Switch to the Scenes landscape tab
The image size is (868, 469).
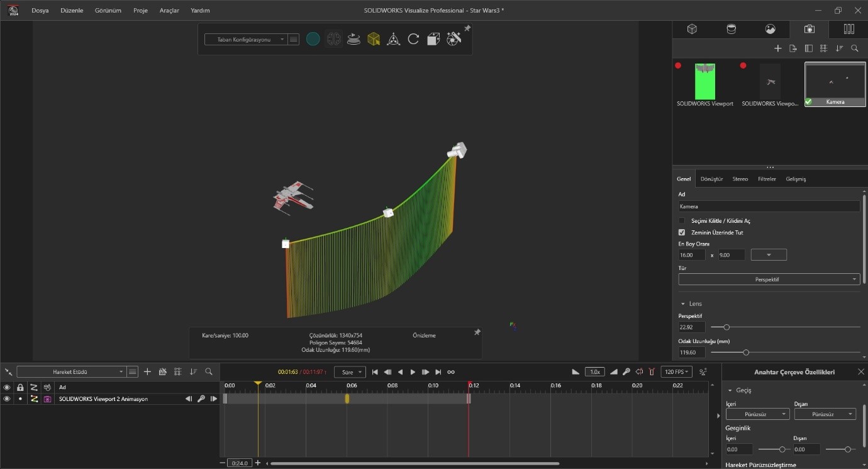point(770,29)
